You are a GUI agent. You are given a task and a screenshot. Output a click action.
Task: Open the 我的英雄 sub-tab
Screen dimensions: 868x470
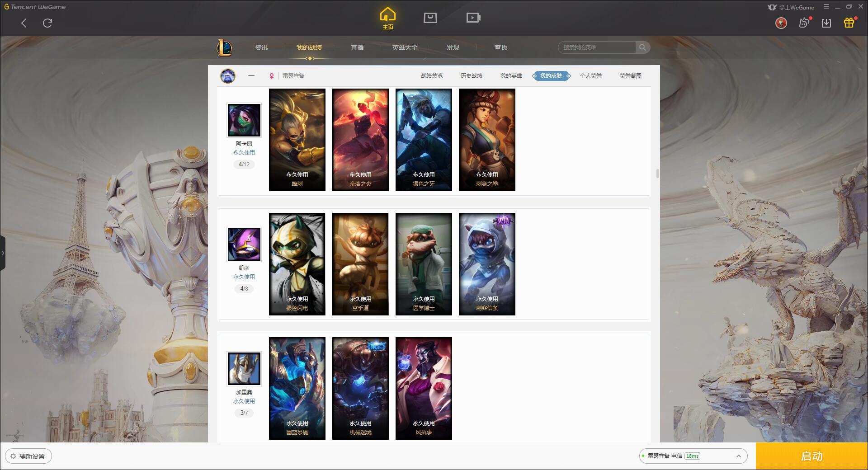pyautogui.click(x=511, y=76)
